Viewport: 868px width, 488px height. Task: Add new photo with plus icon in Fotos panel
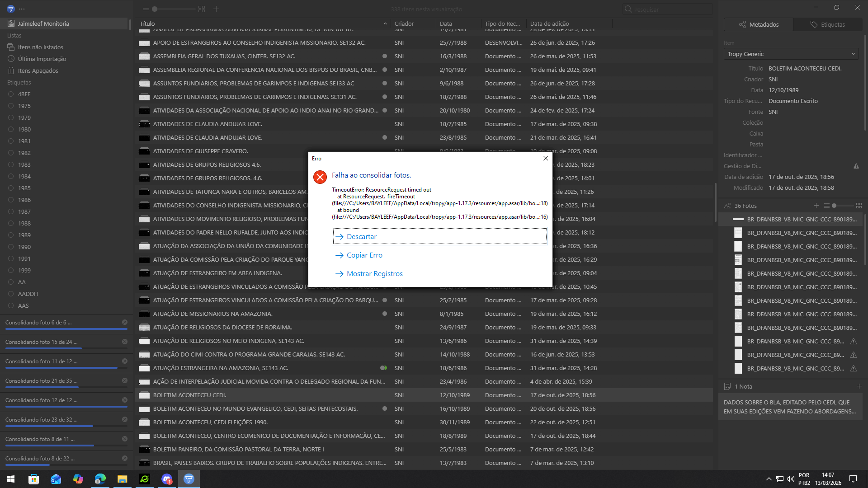pos(816,206)
